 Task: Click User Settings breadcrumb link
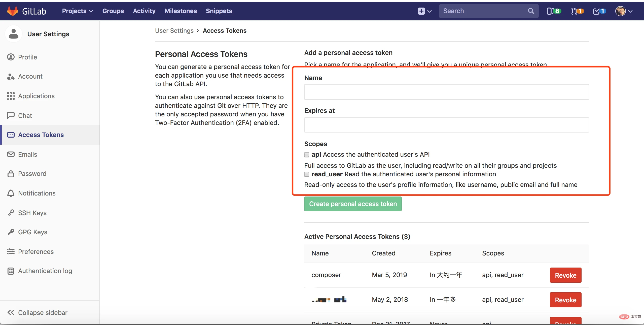174,30
